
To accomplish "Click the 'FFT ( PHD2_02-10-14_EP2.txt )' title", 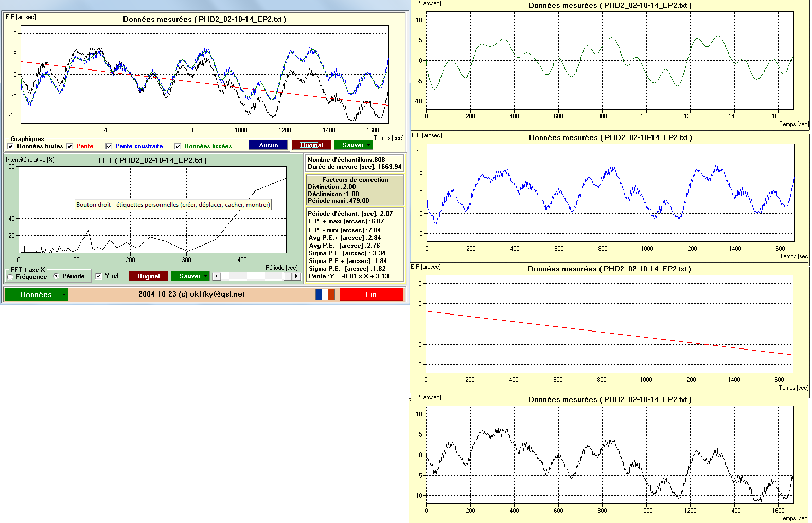I will [152, 160].
